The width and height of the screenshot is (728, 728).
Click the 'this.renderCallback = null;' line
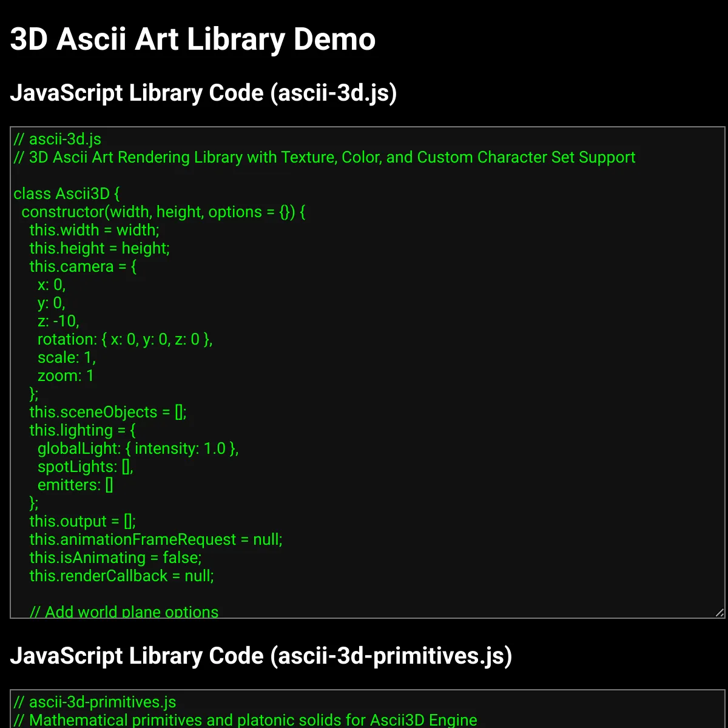pyautogui.click(x=121, y=576)
